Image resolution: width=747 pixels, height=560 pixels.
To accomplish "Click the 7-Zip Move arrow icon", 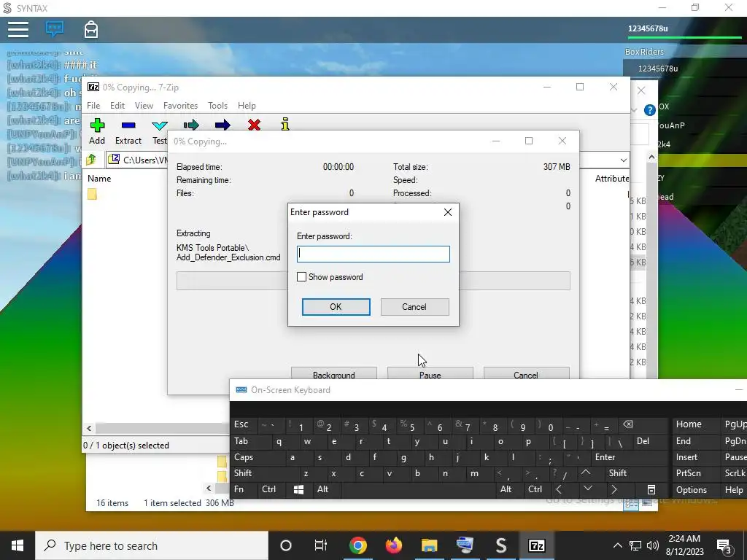I will point(222,125).
